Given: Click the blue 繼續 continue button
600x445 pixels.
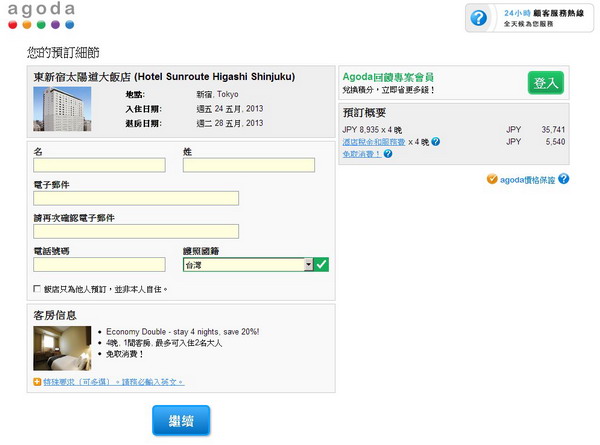Looking at the screenshot, I should click(x=181, y=421).
